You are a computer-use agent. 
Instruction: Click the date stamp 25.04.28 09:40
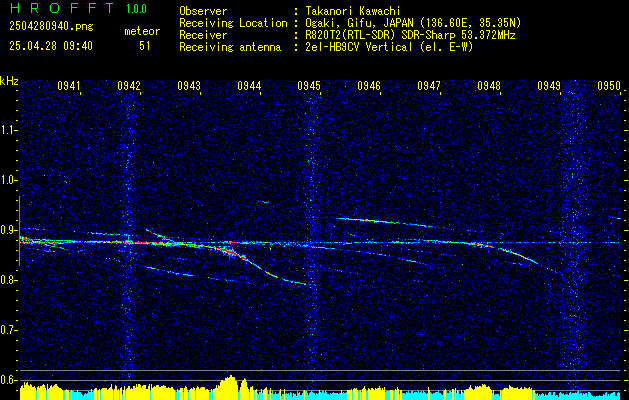coord(51,46)
